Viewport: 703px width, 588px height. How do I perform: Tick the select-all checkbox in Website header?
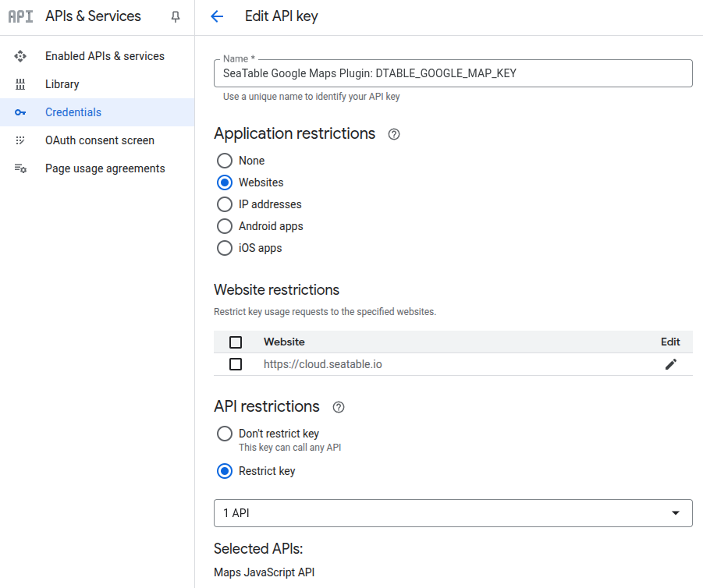[236, 342]
